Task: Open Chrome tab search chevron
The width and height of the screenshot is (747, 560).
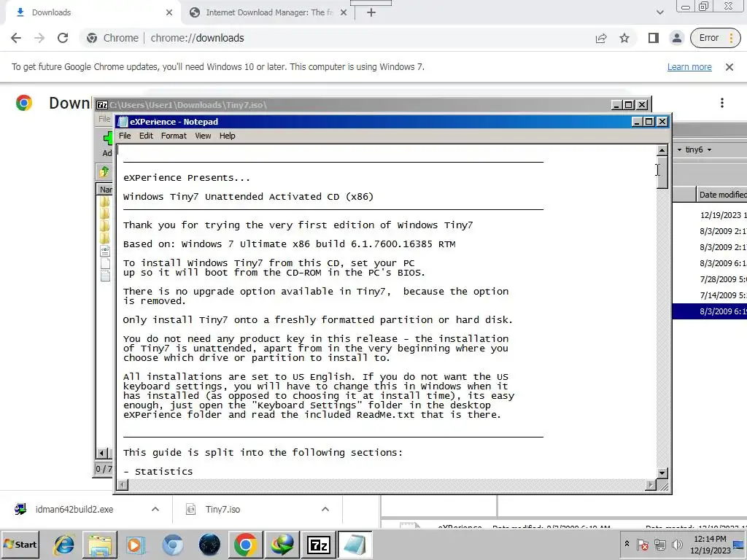Action: [x=659, y=12]
